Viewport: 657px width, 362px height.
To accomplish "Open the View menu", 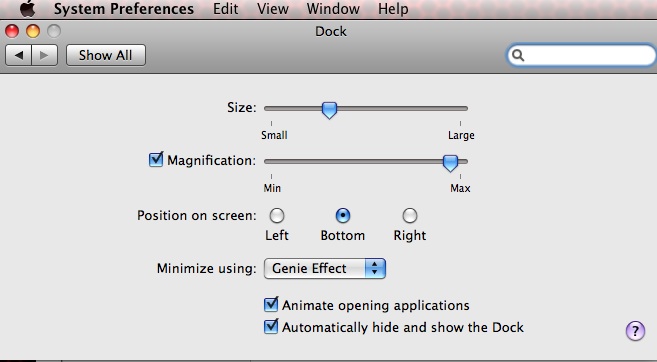I will click(x=273, y=9).
